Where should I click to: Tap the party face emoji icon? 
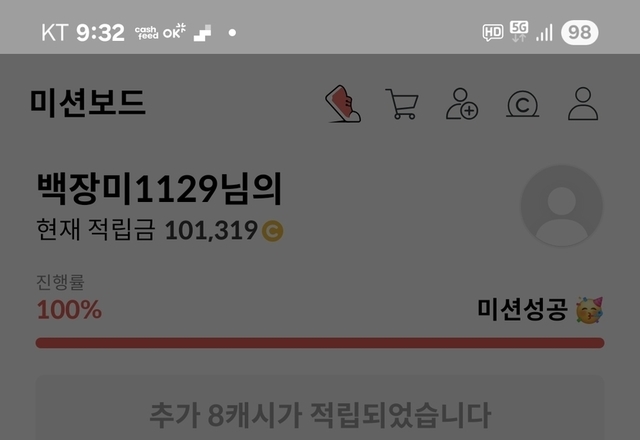[x=589, y=310]
